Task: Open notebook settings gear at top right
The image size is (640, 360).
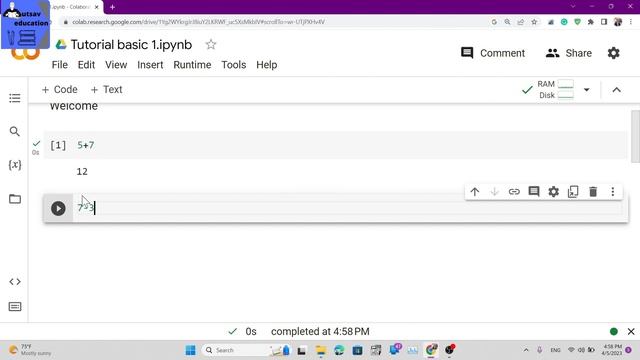Action: pos(613,53)
